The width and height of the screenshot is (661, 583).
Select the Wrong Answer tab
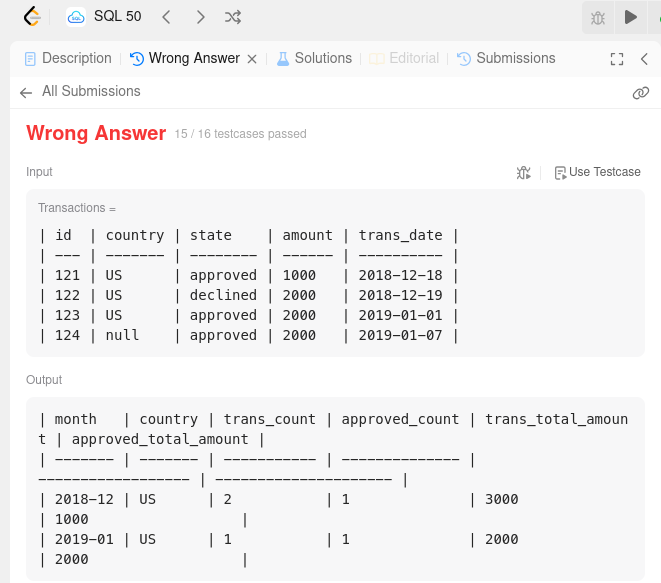click(185, 58)
